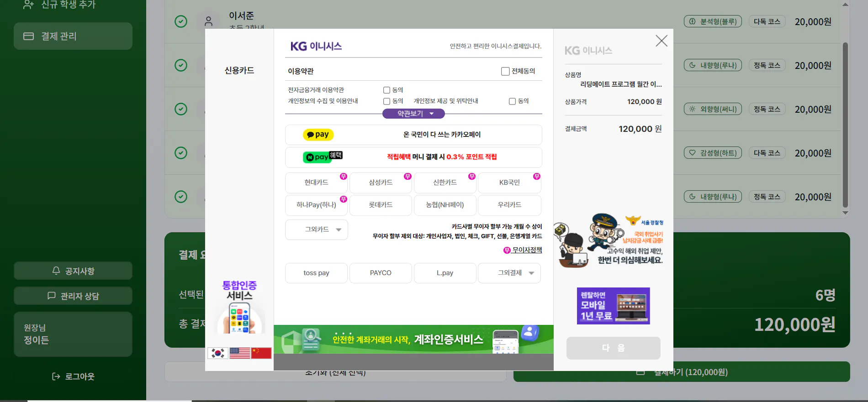The image size is (868, 402).
Task: Switch language with Korean flag icon
Action: coord(218,353)
